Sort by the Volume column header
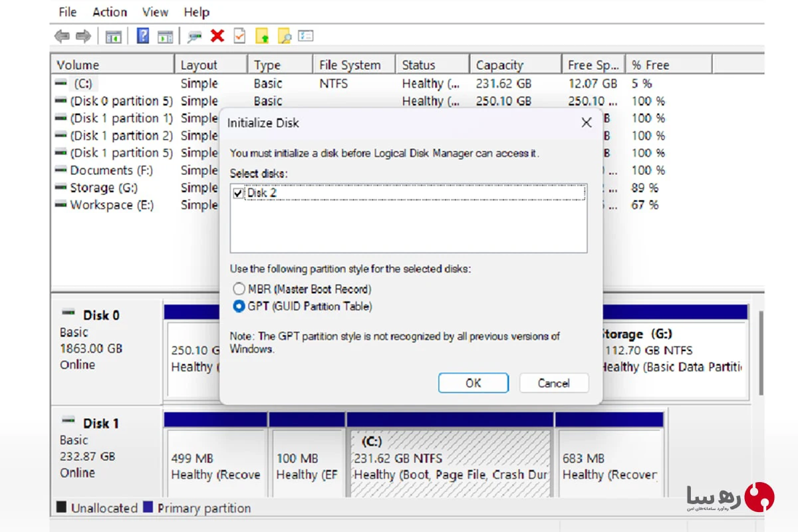The width and height of the screenshot is (798, 532). point(112,65)
